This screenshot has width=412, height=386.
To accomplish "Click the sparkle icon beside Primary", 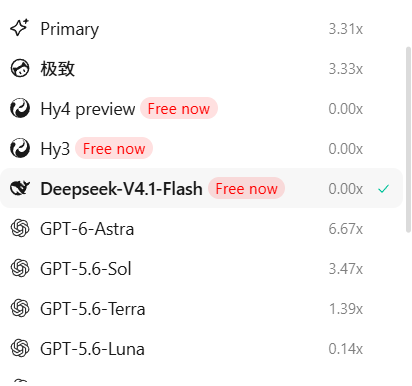I will coord(19,28).
